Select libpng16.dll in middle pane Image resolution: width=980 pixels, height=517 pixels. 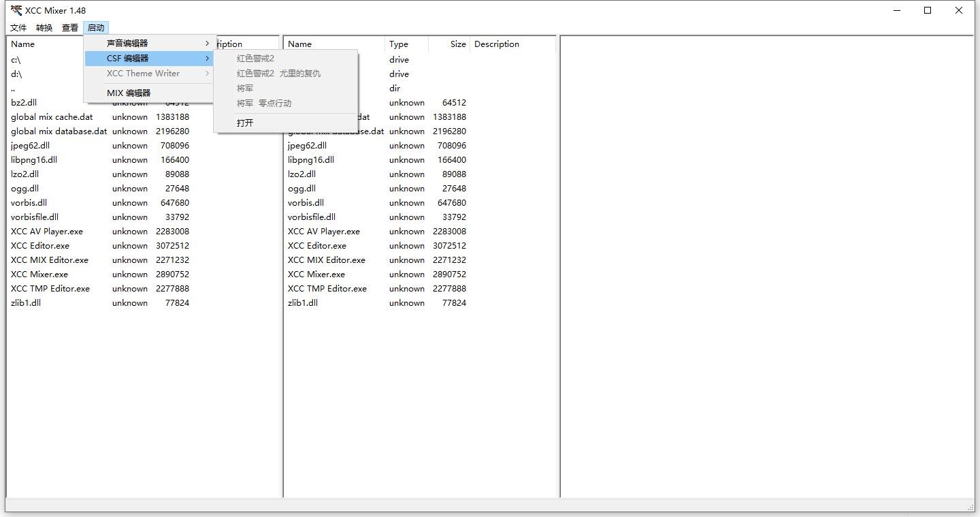coord(311,159)
